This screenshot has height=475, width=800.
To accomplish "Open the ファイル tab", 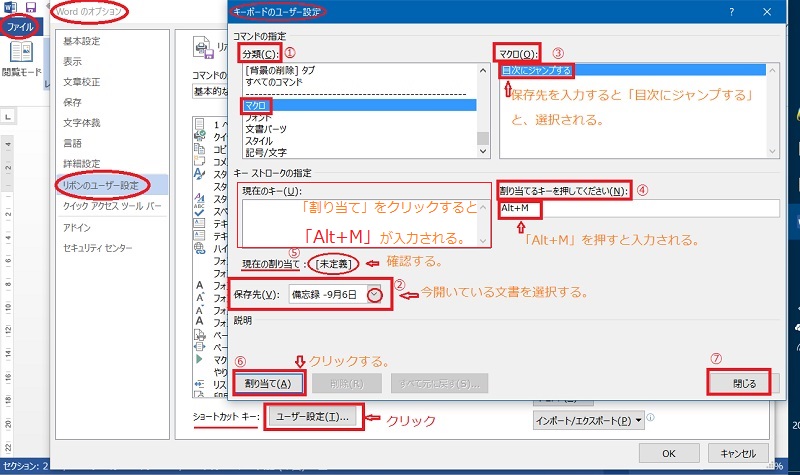I will point(20,27).
